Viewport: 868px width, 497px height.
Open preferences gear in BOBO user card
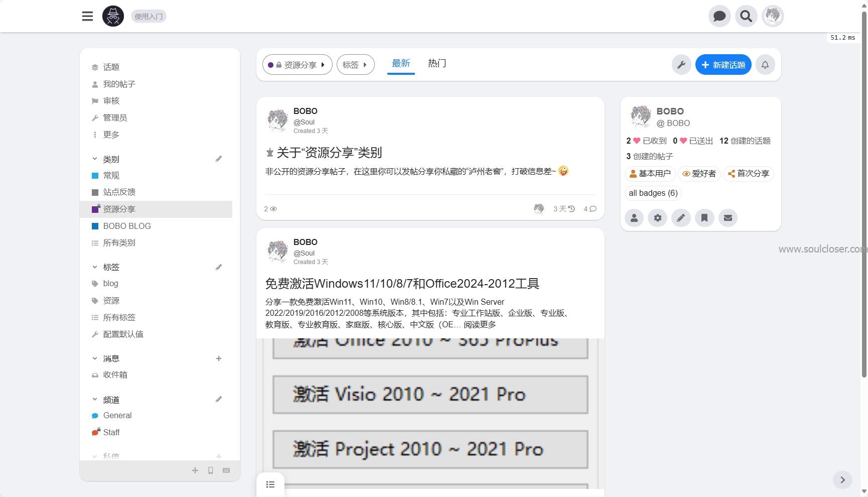(x=658, y=218)
